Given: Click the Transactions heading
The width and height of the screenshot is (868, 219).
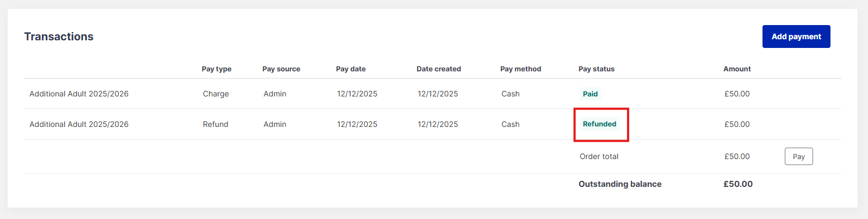Looking at the screenshot, I should pos(59,36).
